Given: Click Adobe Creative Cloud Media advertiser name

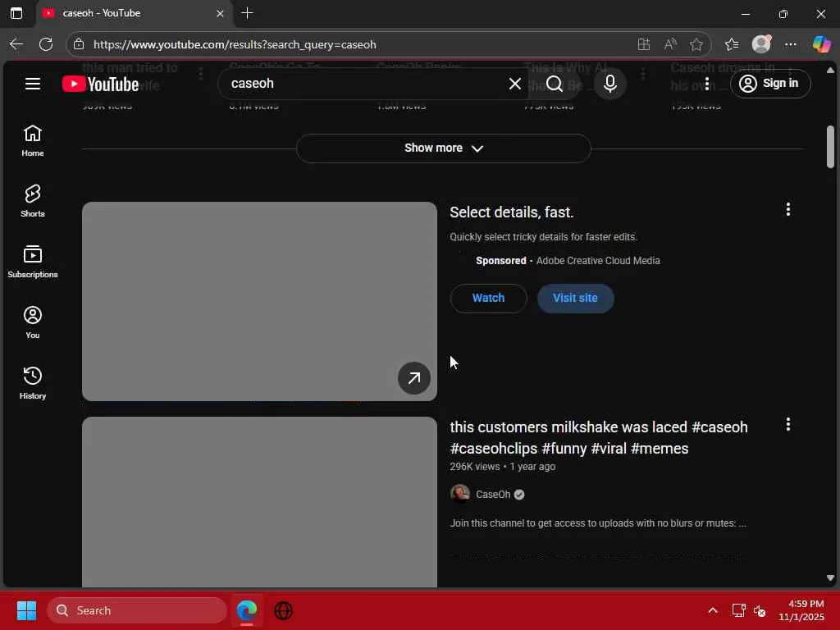Looking at the screenshot, I should tap(598, 261).
